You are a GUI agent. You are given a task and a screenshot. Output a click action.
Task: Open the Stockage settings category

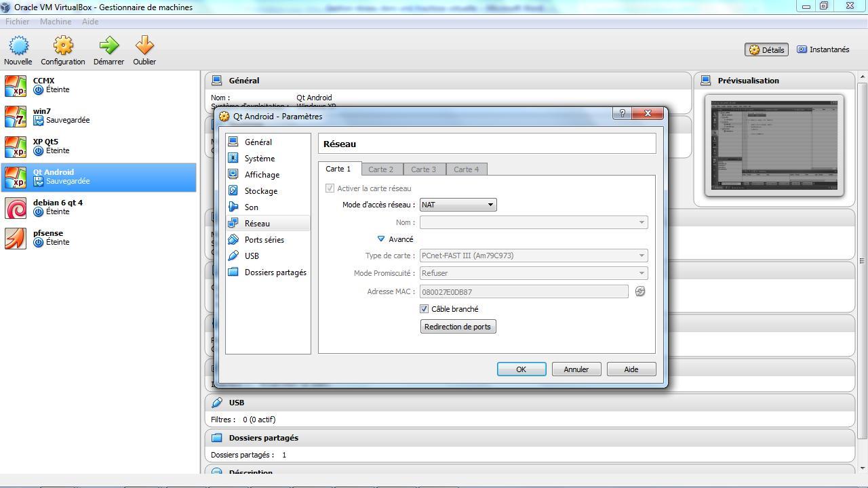coord(260,191)
